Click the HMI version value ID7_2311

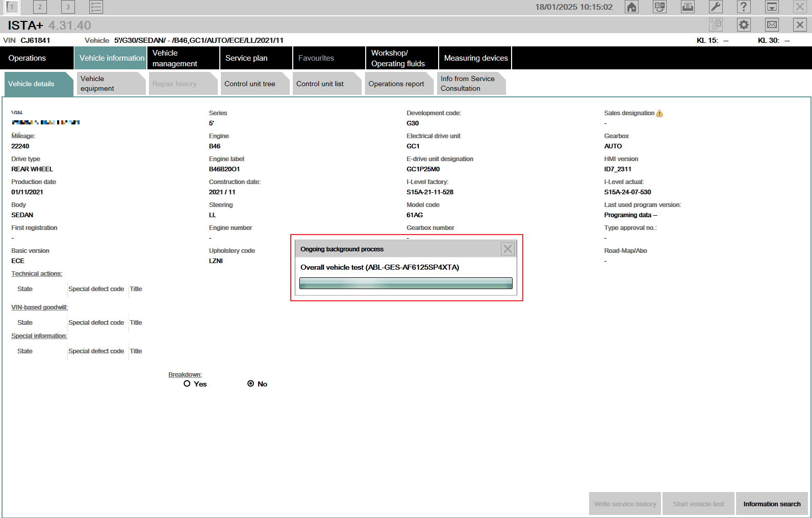coord(618,169)
